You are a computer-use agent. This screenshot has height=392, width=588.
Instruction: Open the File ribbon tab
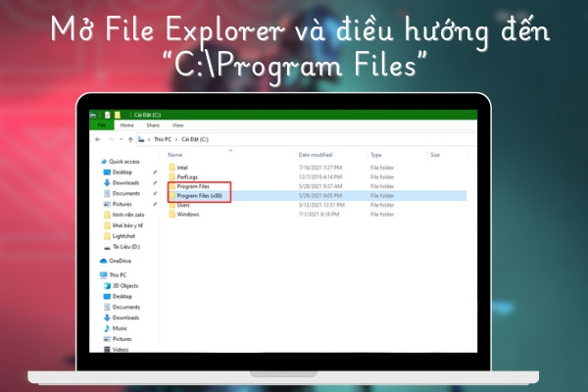[102, 125]
